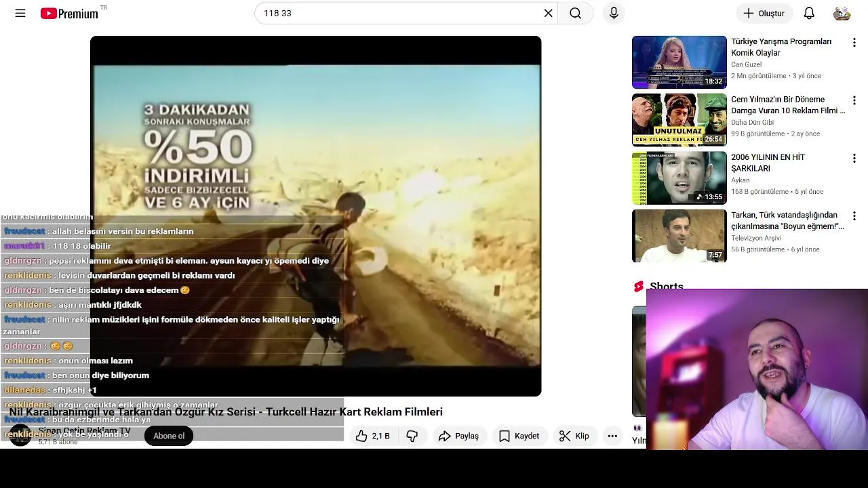This screenshot has width=868, height=488.
Task: Click chat message 'allah belasını versin bu reklamların'
Action: click(x=123, y=231)
